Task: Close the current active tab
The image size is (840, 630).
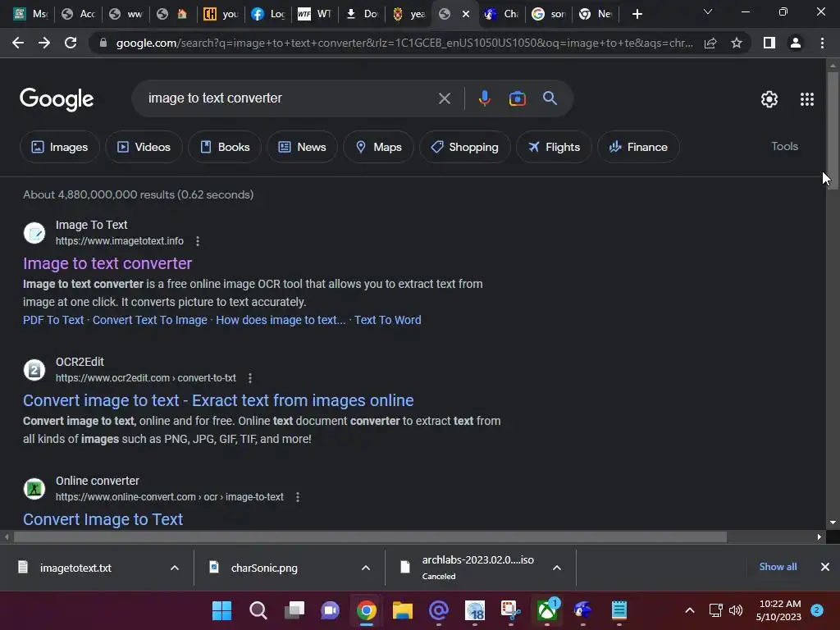Action: pos(466,14)
